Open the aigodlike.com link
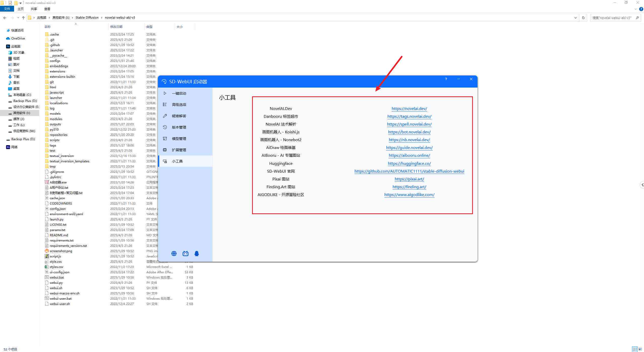 [409, 195]
